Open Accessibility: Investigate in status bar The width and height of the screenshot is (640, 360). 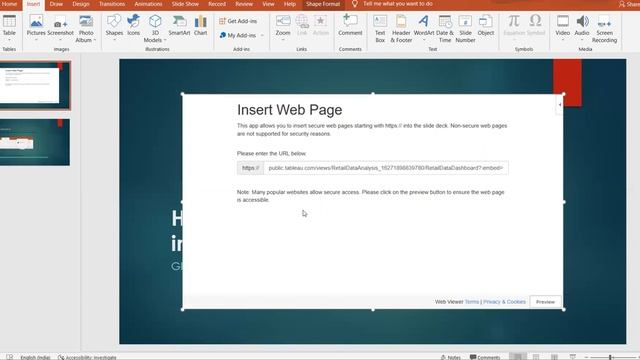[x=87, y=357]
